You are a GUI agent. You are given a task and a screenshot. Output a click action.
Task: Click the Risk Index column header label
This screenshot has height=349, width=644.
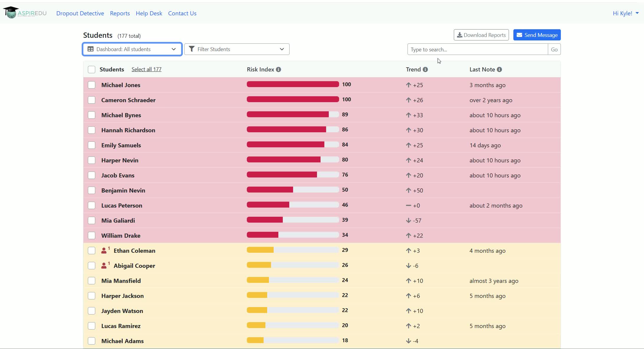pos(261,69)
